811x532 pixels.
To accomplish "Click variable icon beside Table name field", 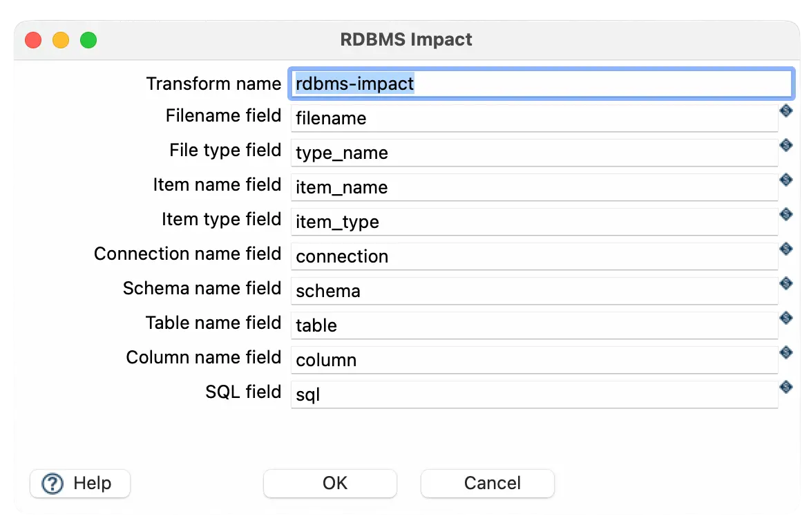I will (785, 318).
